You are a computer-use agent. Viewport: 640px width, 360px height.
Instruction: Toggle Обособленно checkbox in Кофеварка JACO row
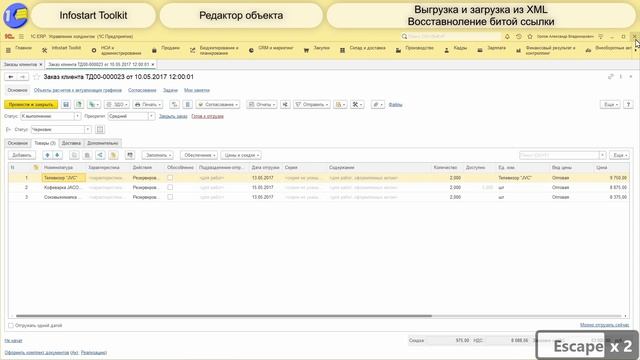[x=170, y=187]
